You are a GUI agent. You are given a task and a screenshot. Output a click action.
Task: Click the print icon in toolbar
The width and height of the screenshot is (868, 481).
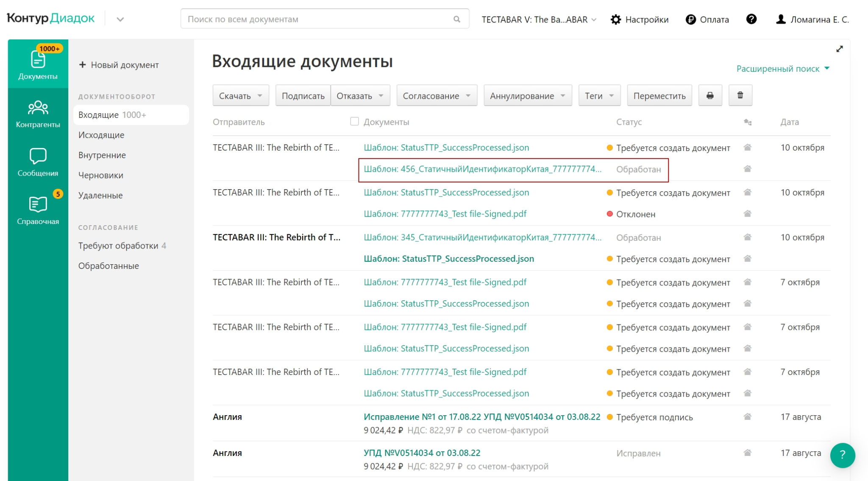pos(710,95)
